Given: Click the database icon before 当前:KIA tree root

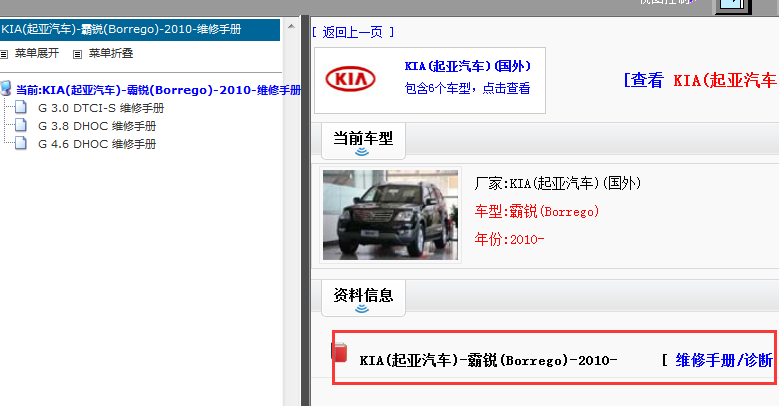Looking at the screenshot, I should tap(5, 88).
